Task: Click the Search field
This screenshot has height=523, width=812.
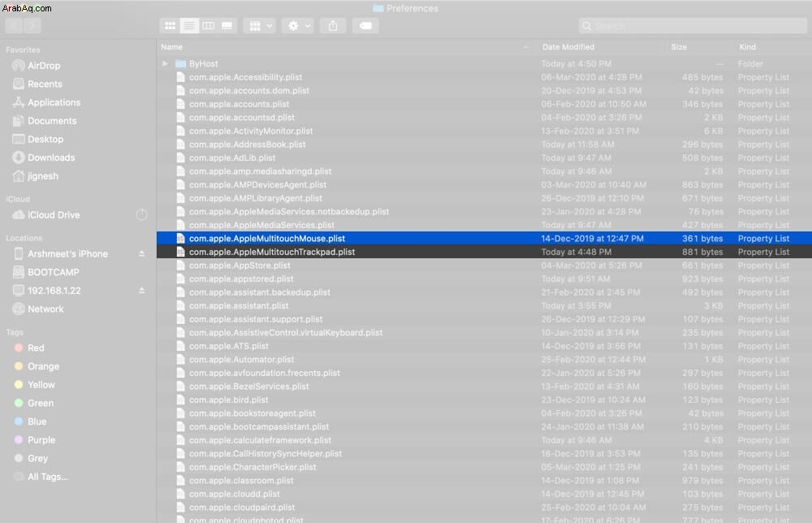Action: point(693,26)
